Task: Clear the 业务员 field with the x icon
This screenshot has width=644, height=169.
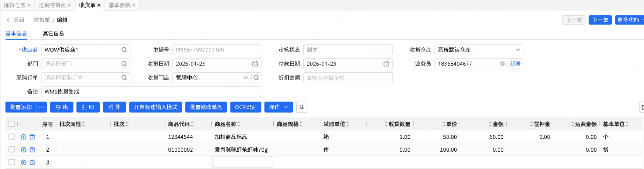Action: (502, 64)
